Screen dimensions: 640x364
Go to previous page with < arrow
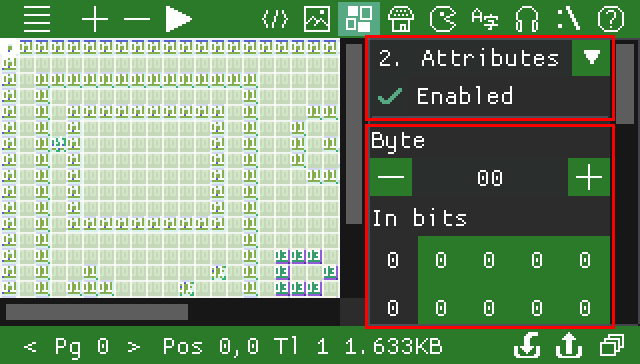(30, 347)
